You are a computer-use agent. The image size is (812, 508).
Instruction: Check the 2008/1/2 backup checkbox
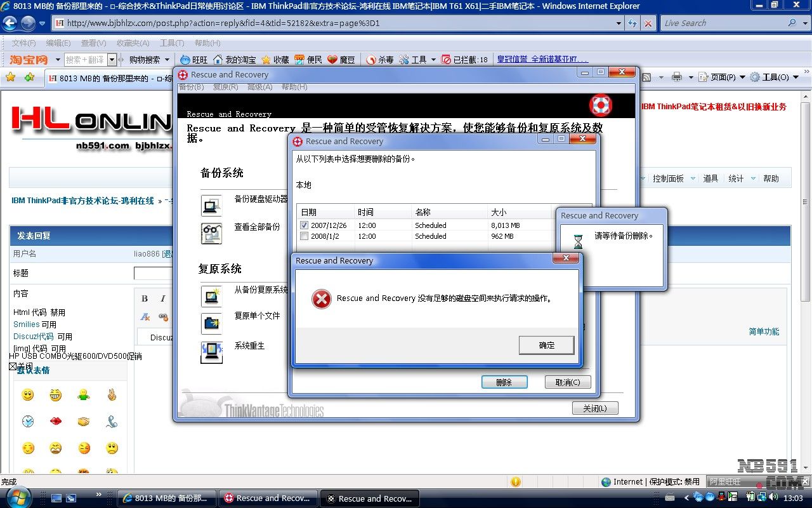[x=304, y=236]
